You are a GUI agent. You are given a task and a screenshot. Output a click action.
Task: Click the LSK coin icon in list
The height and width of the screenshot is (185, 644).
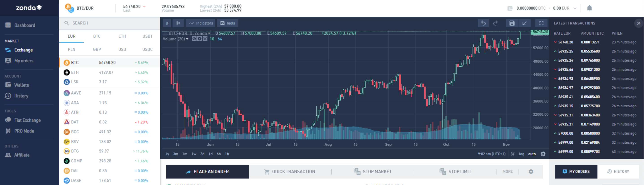[x=67, y=82]
